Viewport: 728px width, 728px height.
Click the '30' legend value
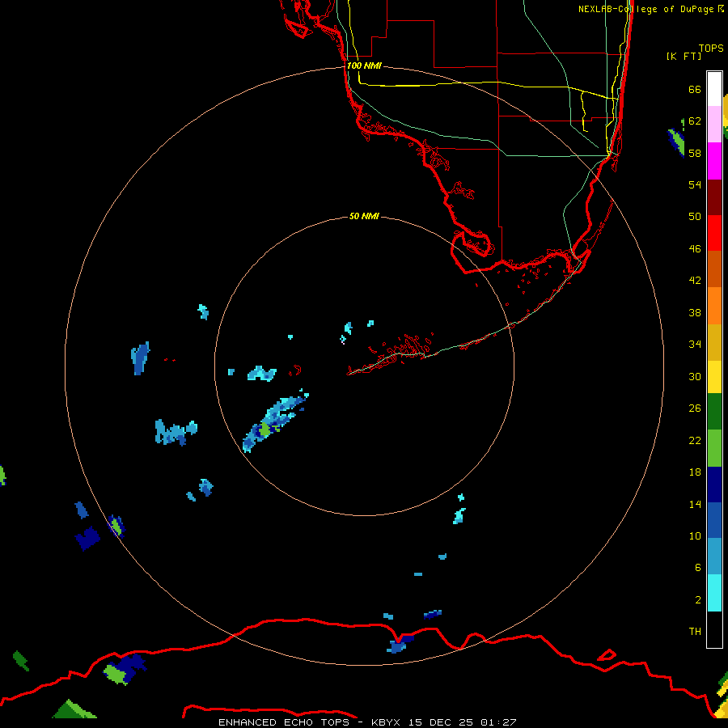tap(695, 376)
